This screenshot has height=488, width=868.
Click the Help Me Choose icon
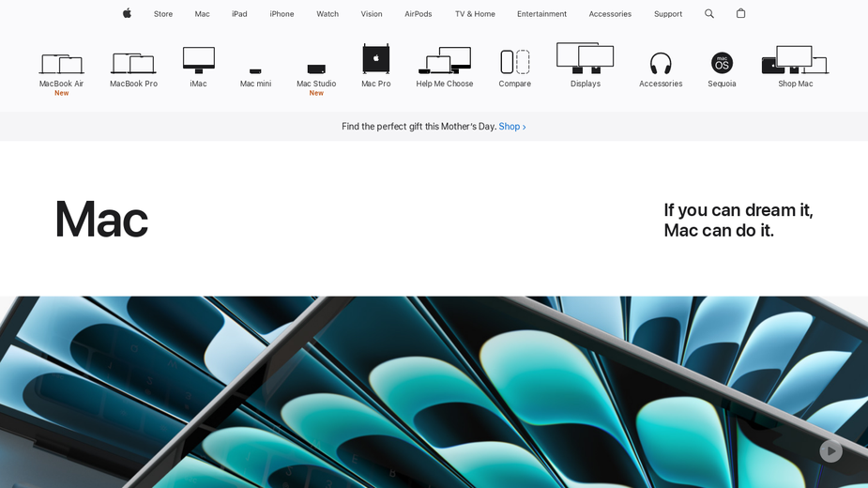tap(445, 60)
